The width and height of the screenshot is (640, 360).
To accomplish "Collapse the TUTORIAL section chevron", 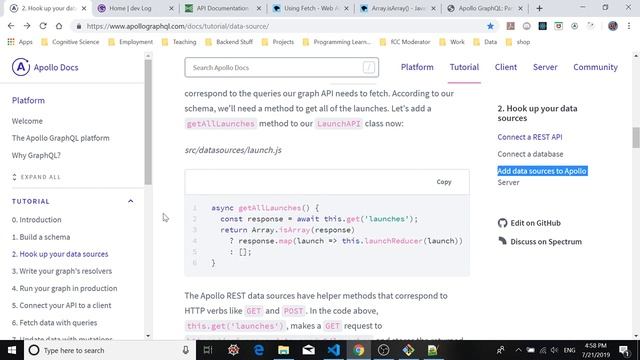I will pos(131,201).
